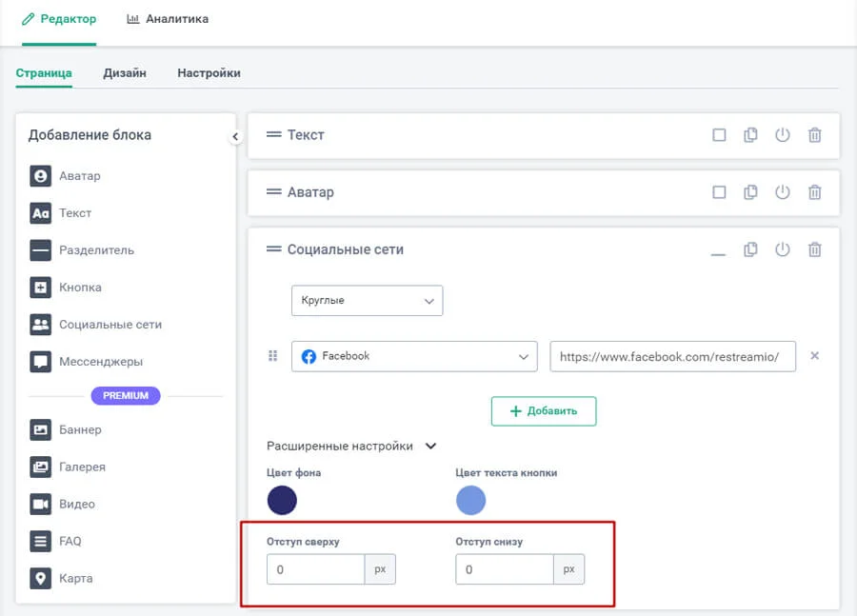This screenshot has height=616, width=857.
Task: Duplicate the Социальные сети block
Action: [750, 249]
